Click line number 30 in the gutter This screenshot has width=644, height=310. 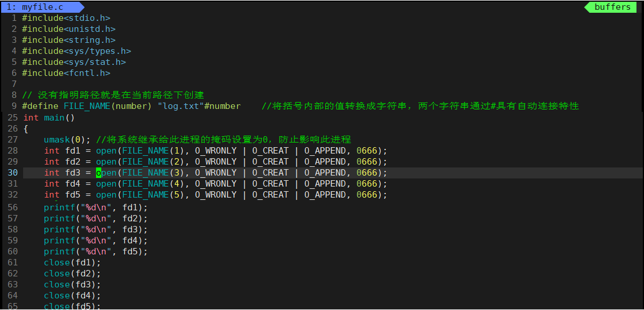(13, 173)
